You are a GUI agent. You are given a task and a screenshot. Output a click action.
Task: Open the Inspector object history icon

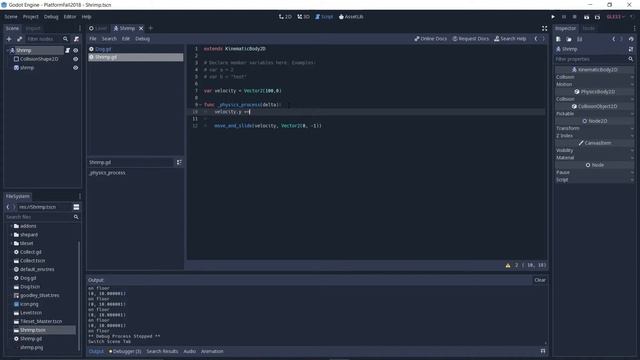[631, 39]
